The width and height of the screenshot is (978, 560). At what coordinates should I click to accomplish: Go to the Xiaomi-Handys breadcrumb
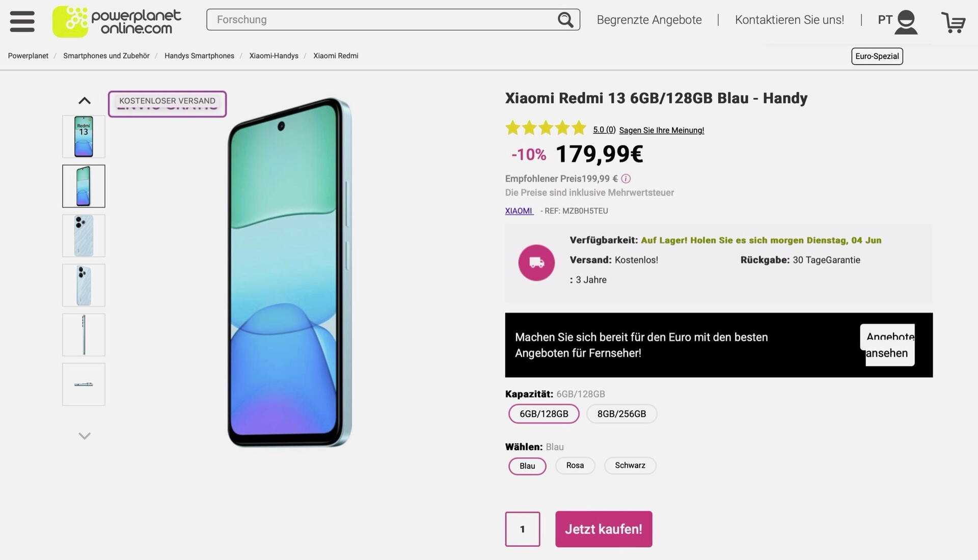[274, 56]
